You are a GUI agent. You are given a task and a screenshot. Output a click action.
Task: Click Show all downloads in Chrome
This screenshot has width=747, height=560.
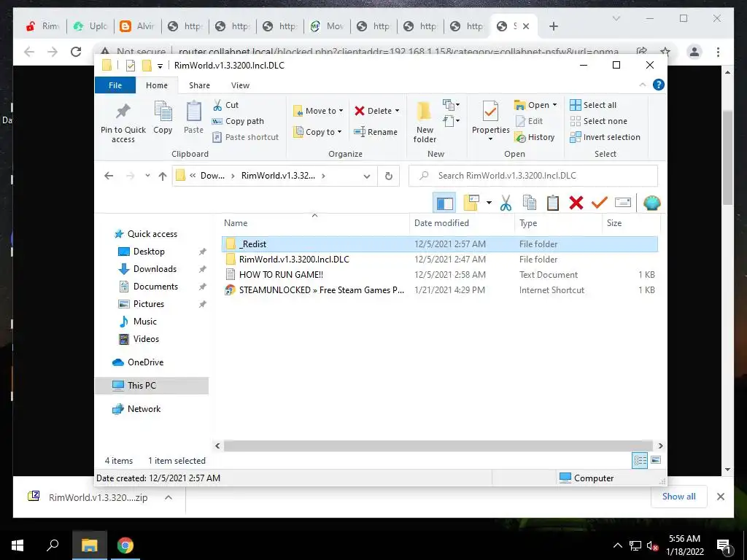pos(678,496)
